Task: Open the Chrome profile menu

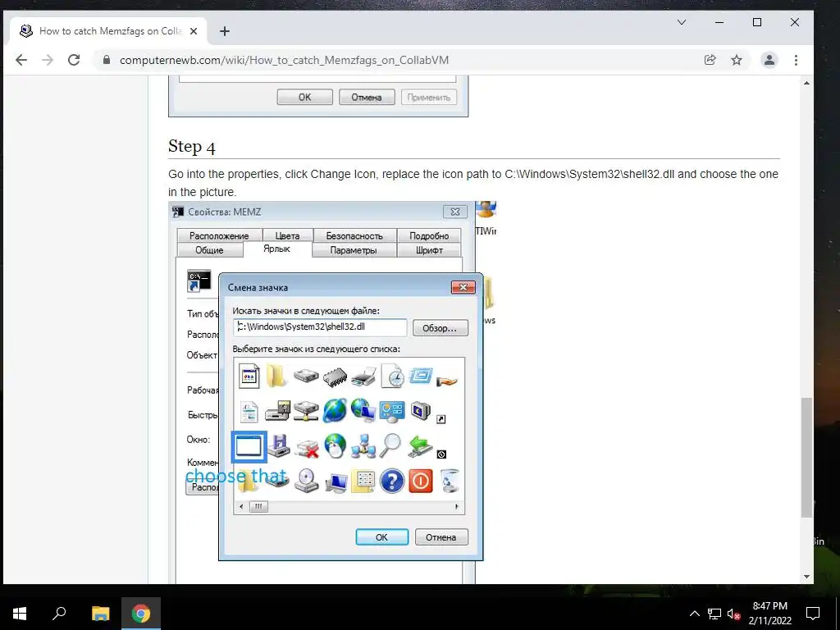Action: pos(769,60)
